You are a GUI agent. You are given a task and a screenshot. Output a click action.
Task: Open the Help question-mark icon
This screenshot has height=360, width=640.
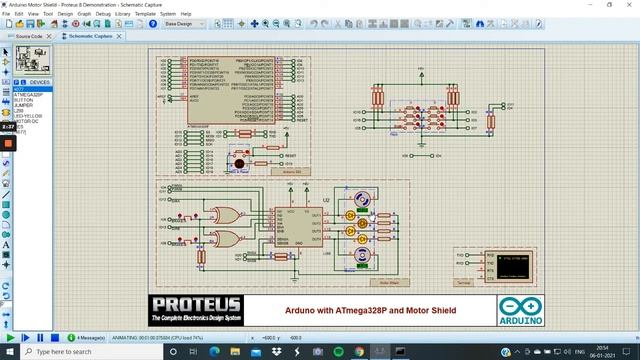pos(153,24)
